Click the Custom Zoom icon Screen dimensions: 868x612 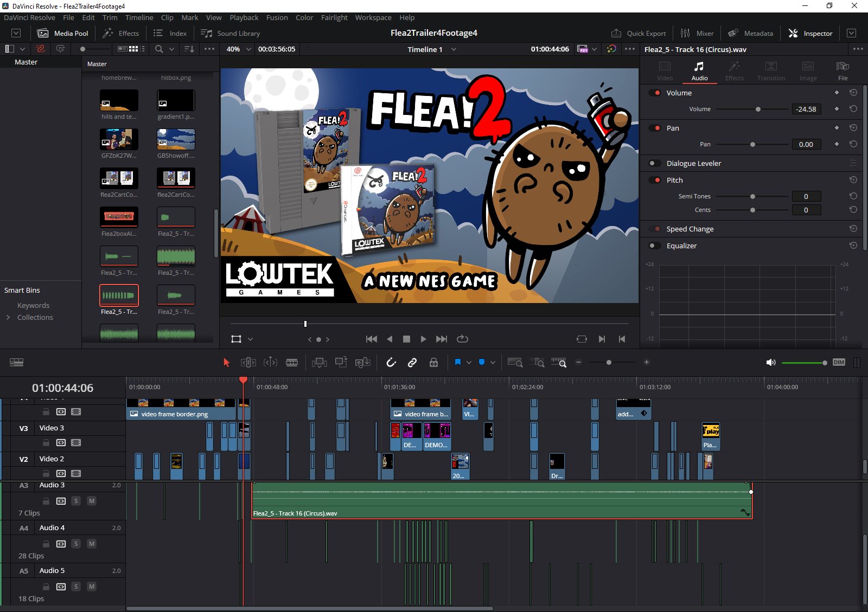click(x=559, y=363)
